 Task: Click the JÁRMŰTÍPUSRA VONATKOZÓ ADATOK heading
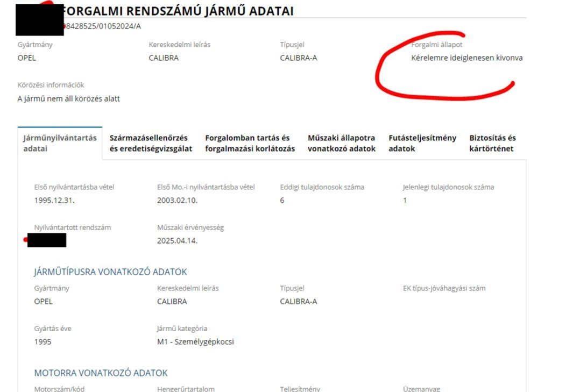click(x=110, y=272)
